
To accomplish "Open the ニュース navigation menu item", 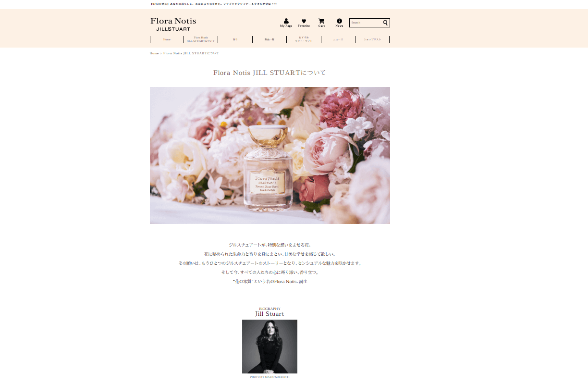I will [x=338, y=39].
